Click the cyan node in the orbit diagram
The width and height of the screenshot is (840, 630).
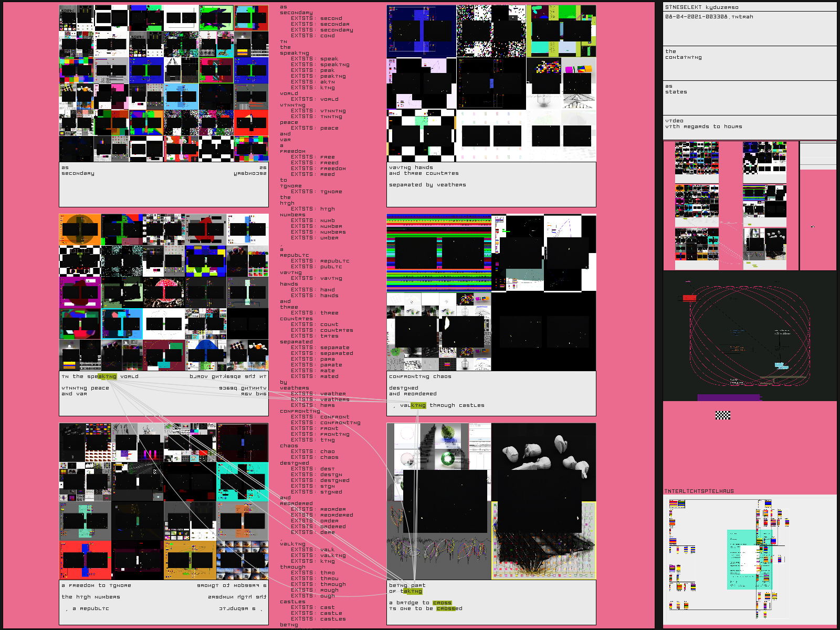pos(780,365)
